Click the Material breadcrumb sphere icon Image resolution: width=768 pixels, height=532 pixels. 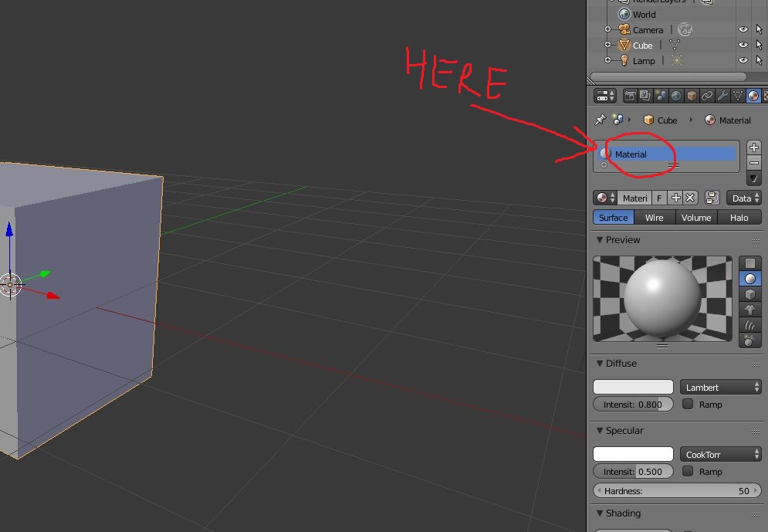tap(709, 120)
